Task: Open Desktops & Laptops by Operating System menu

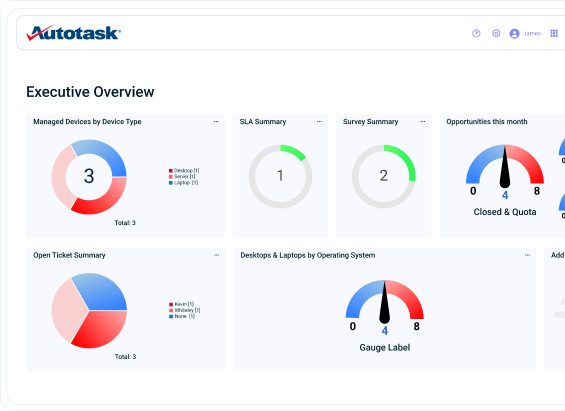Action: 527,255
